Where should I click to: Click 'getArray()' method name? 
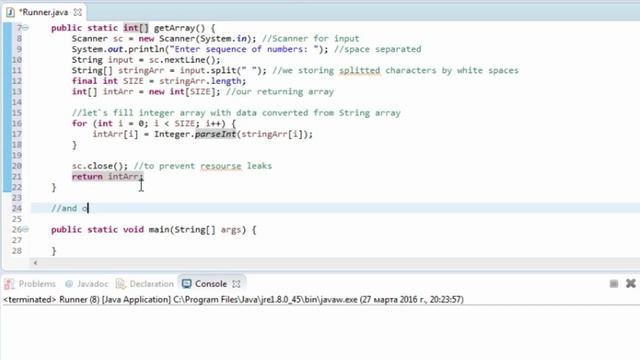tap(180, 28)
